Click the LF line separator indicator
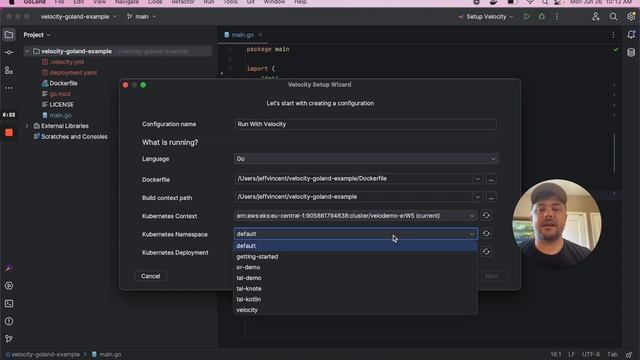This screenshot has height=360, width=640. click(571, 354)
